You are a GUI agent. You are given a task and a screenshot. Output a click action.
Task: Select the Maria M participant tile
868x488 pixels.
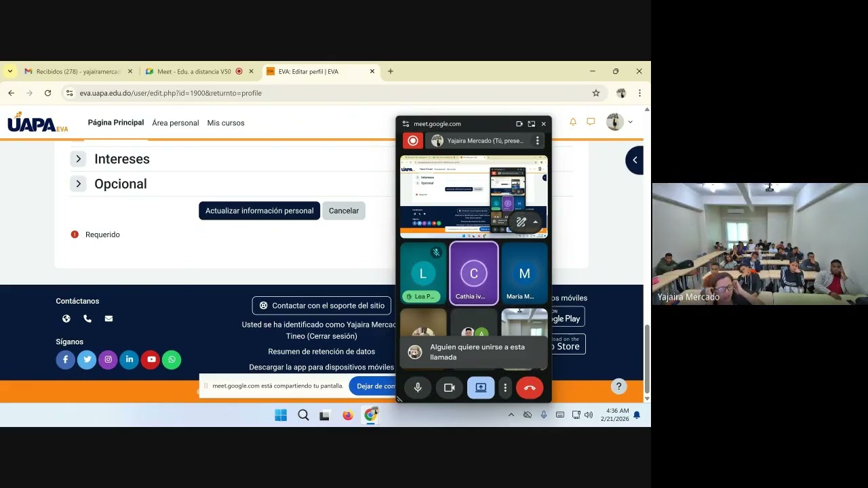click(x=524, y=274)
